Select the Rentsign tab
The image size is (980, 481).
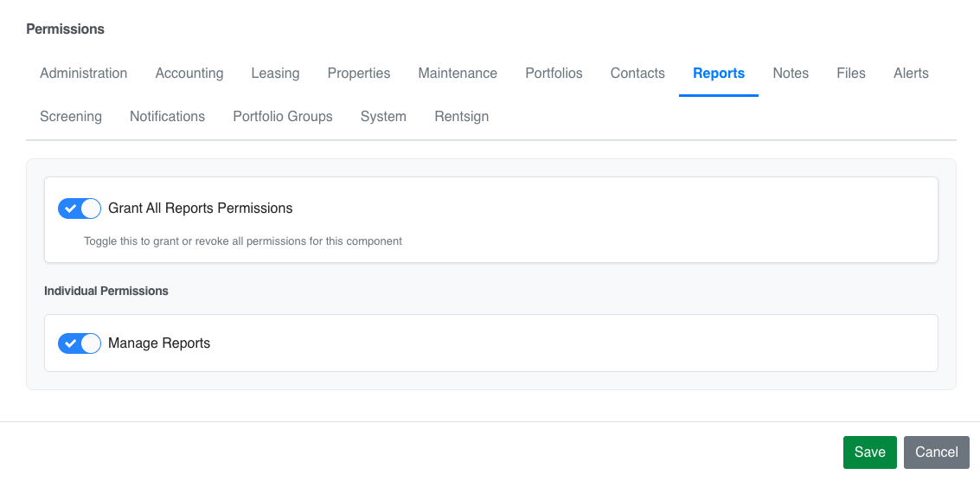click(462, 117)
